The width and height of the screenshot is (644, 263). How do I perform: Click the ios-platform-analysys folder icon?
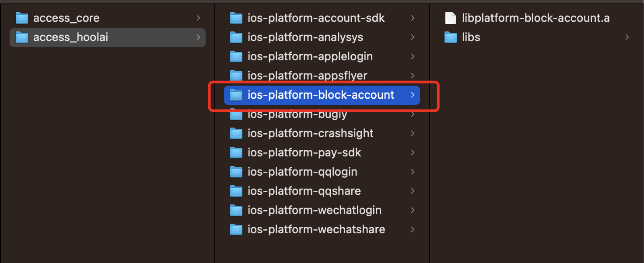pyautogui.click(x=236, y=37)
